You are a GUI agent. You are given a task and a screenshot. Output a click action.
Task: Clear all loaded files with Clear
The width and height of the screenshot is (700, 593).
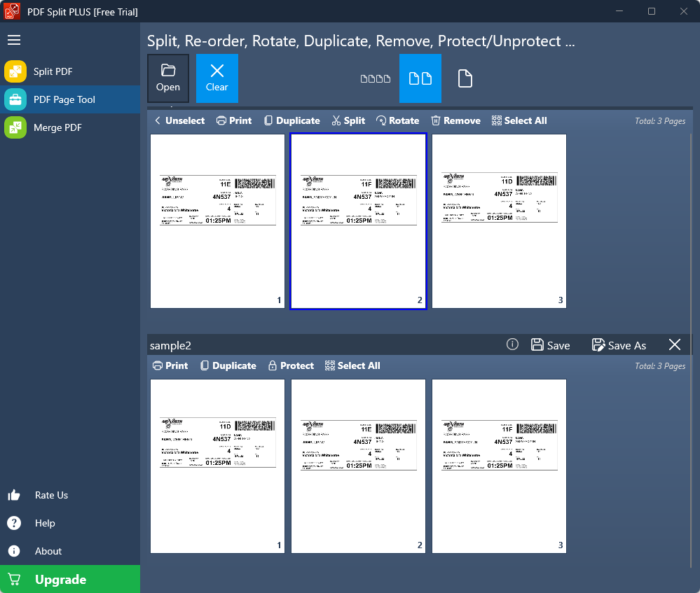(x=217, y=78)
